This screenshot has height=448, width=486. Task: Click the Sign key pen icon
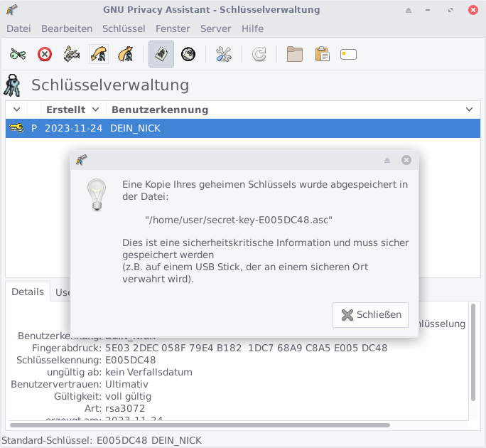pyautogui.click(x=71, y=54)
